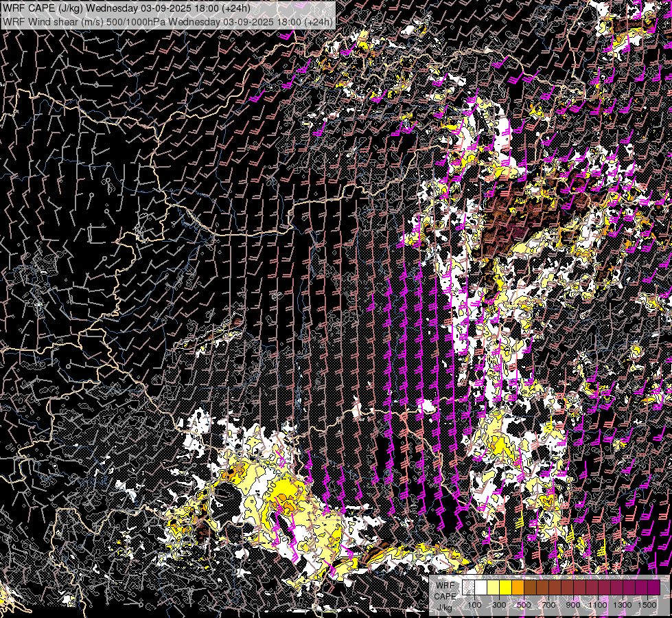Click the last purple legend swatch above 1500

[x=654, y=587]
